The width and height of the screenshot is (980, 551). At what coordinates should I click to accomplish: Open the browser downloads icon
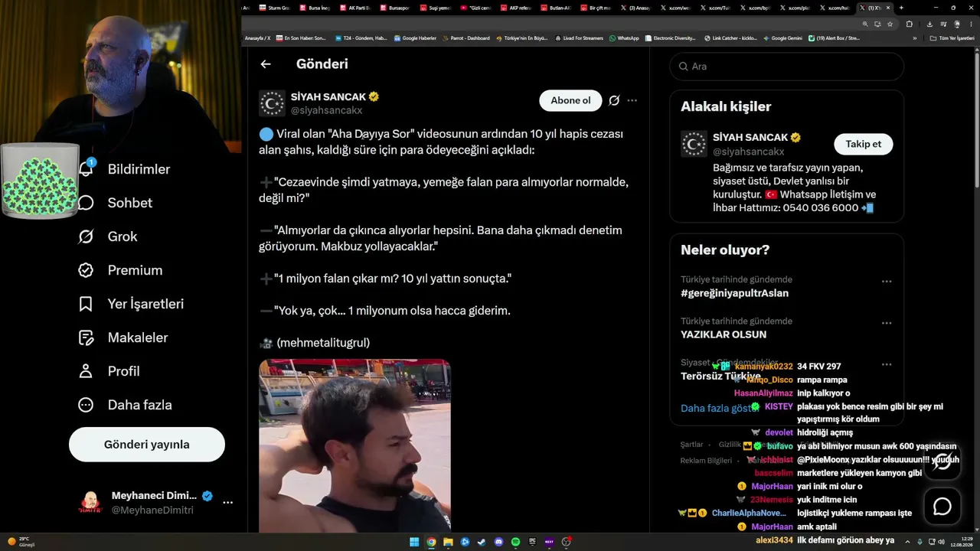click(x=929, y=24)
